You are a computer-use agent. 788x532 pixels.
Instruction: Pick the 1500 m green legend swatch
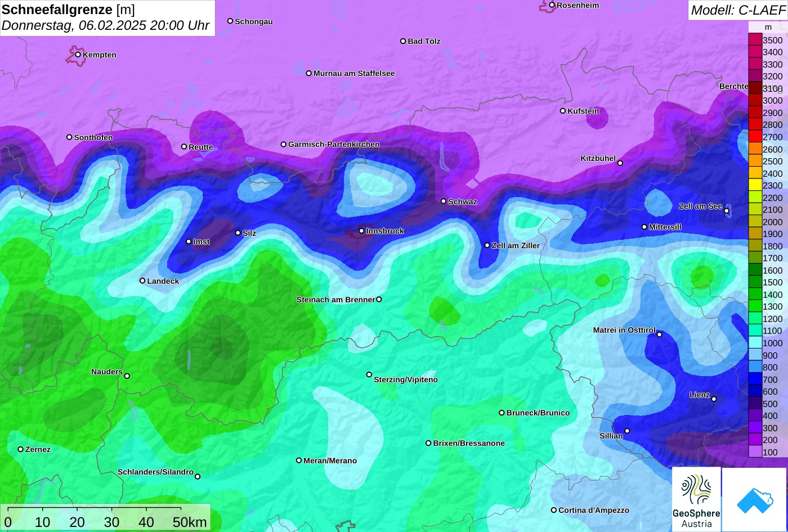tap(755, 282)
